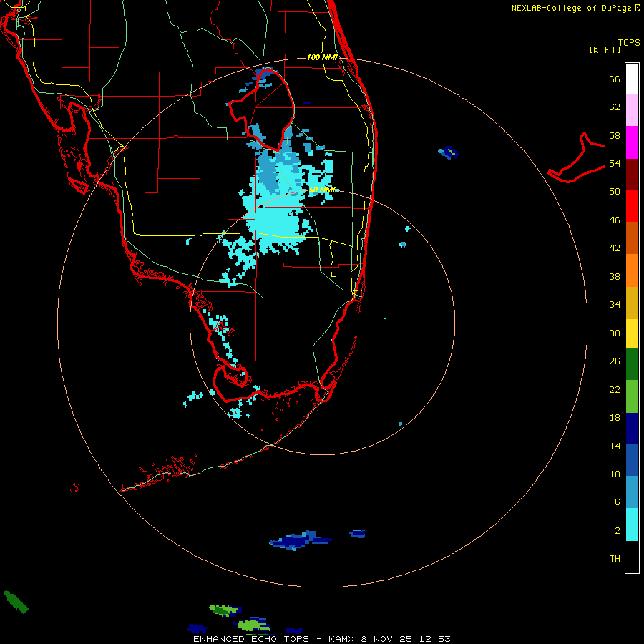644x644 pixels.
Task: Click the [K FT] units label
Action: (x=605, y=50)
